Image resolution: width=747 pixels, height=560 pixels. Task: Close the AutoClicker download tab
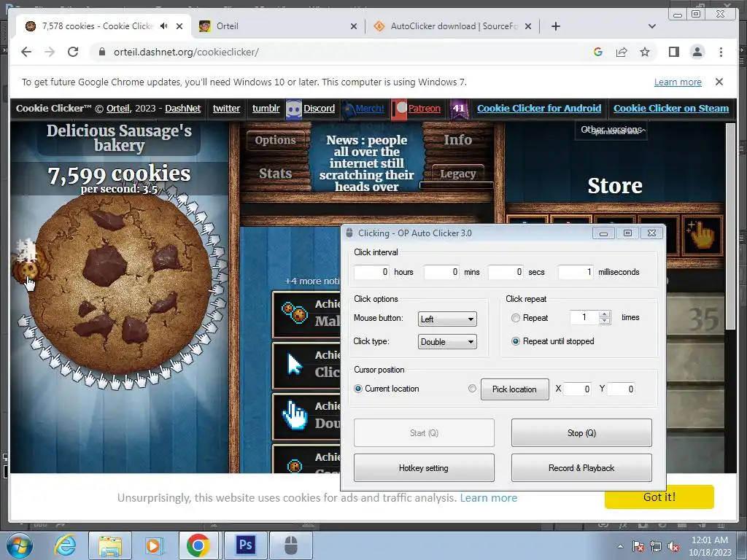pyautogui.click(x=528, y=26)
